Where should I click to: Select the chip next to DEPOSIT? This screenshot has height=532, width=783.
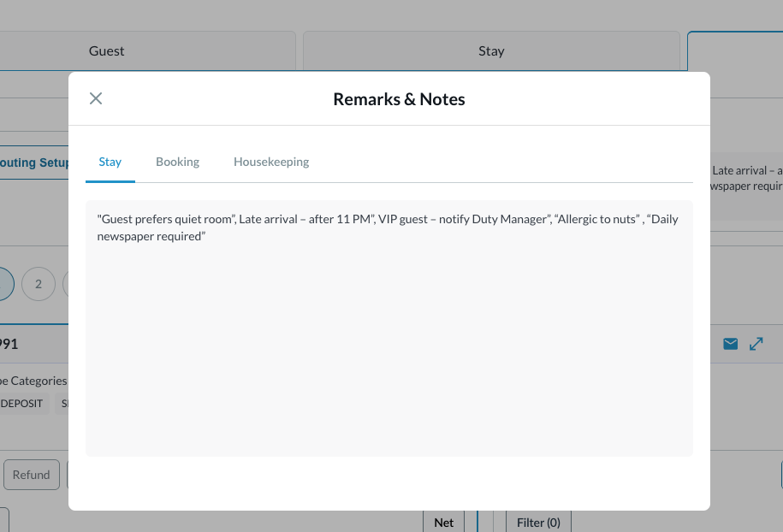pyautogui.click(x=64, y=403)
